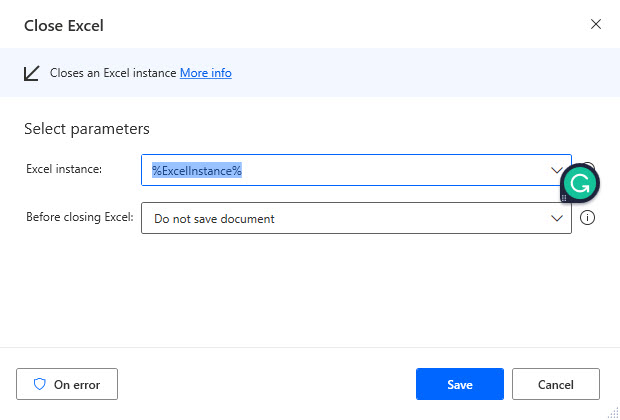This screenshot has width=620, height=420.
Task: Click the info icon beside Before closing Excel
Action: (x=587, y=218)
